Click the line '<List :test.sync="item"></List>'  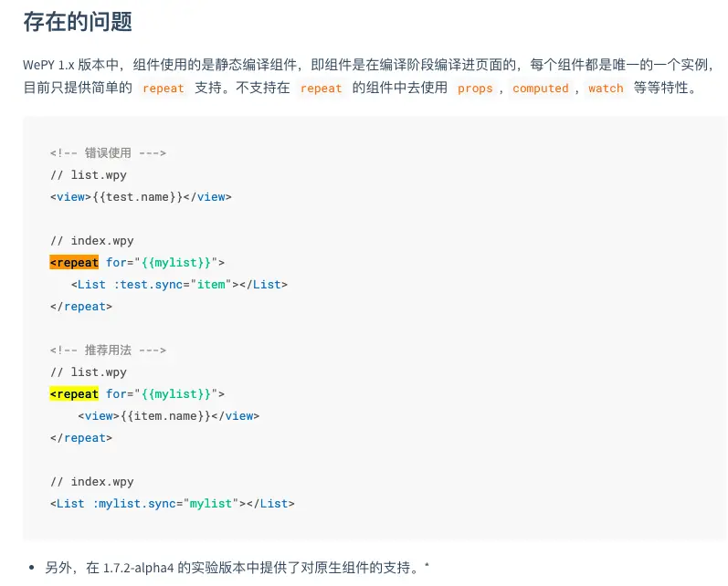coord(179,284)
